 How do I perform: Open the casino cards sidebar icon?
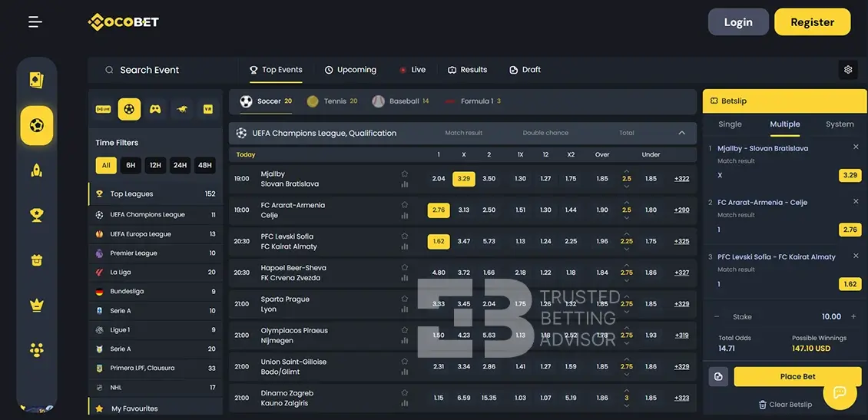37,80
